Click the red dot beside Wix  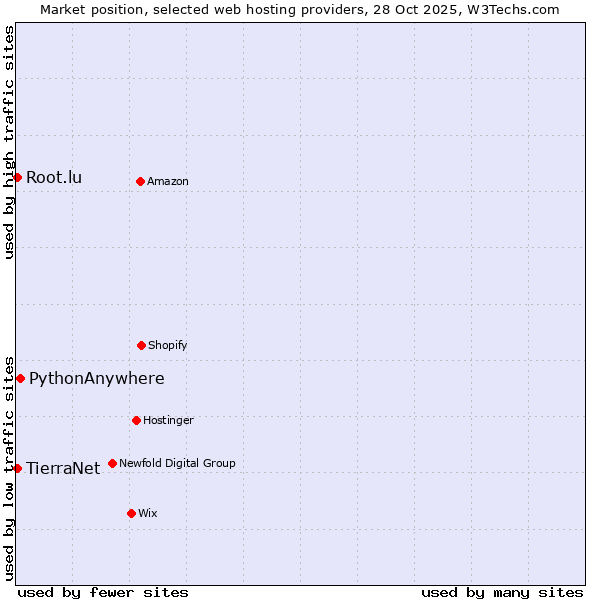pos(131,513)
